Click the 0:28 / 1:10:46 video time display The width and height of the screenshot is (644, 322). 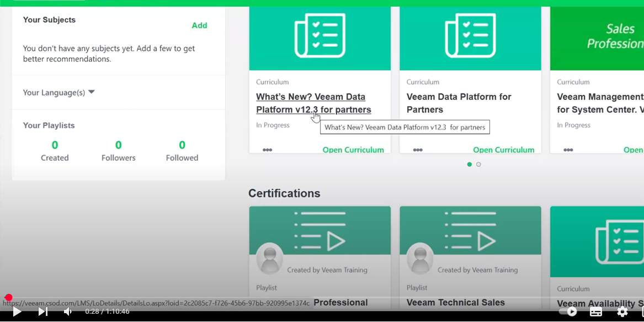[107, 312]
